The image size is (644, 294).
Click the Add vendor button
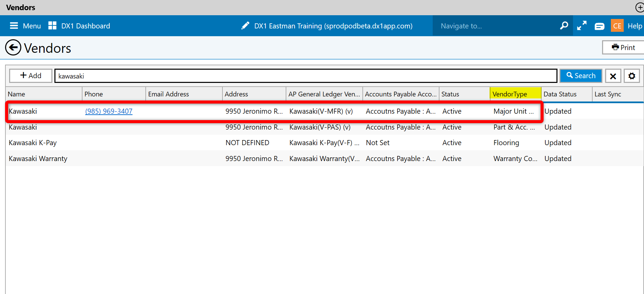(x=31, y=76)
